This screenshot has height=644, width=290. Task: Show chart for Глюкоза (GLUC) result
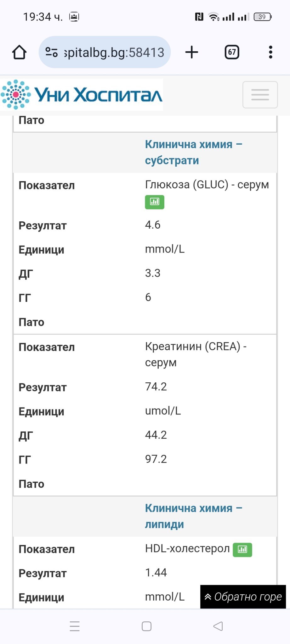tap(155, 202)
